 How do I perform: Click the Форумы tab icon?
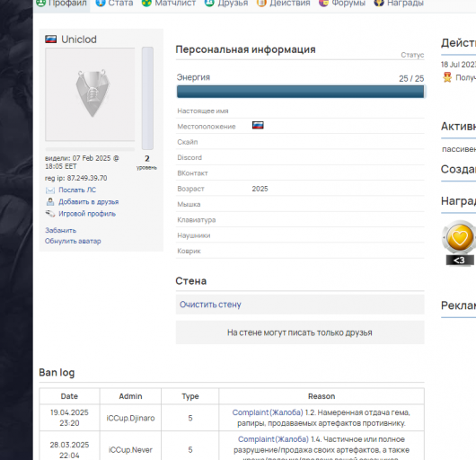[323, 3]
